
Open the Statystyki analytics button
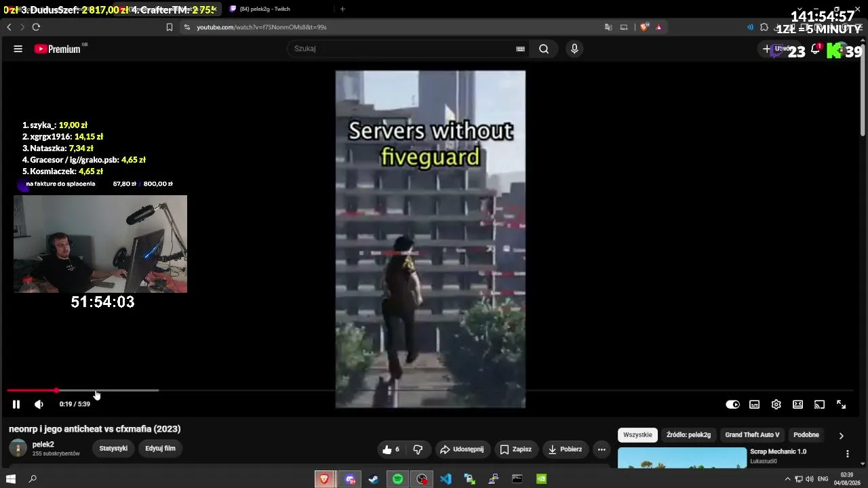coord(113,449)
